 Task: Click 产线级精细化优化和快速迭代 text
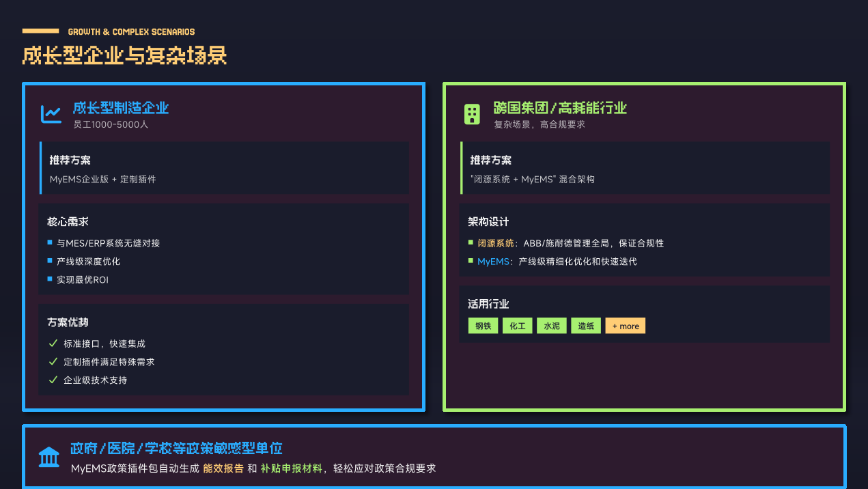pos(578,262)
